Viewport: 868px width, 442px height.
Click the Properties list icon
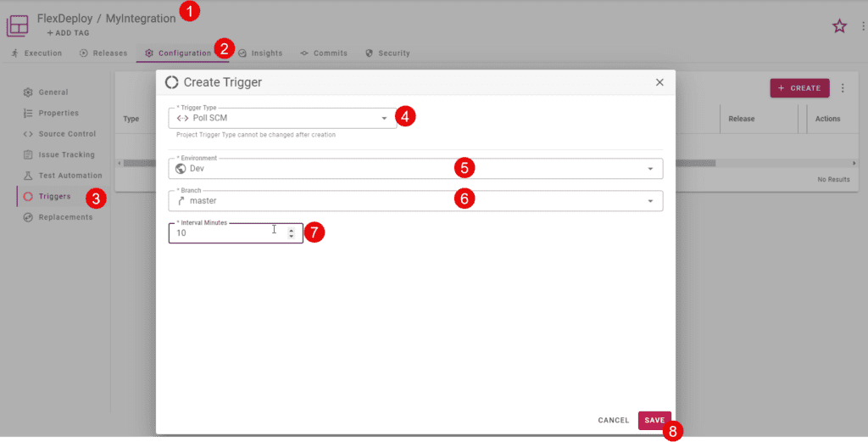coord(28,113)
